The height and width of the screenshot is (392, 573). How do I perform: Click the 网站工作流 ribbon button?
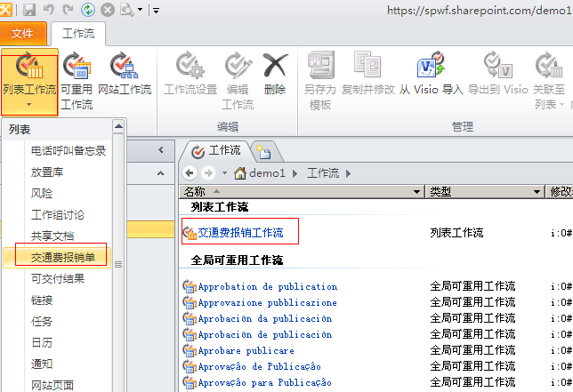125,75
